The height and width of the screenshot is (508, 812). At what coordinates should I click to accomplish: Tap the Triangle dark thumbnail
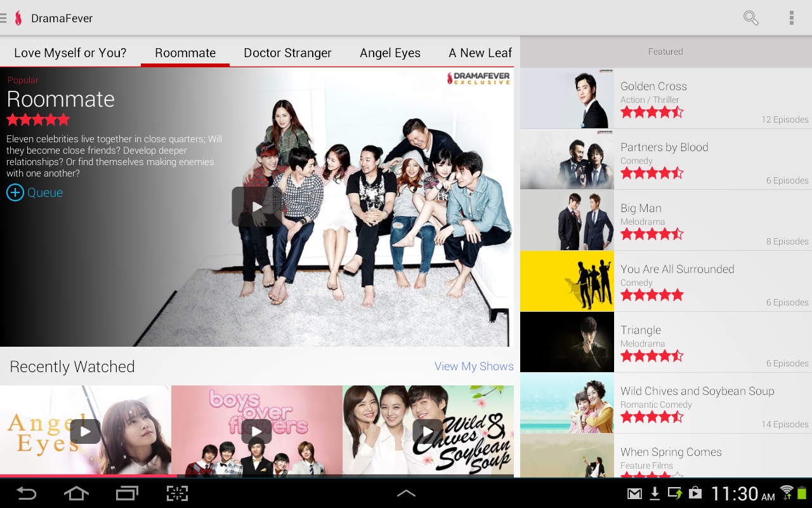567,342
